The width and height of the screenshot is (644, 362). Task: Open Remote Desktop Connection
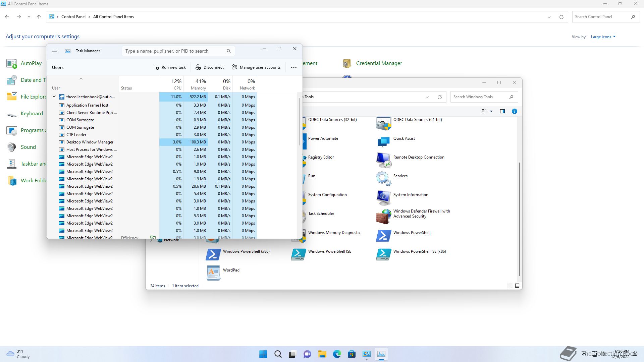click(x=410, y=161)
